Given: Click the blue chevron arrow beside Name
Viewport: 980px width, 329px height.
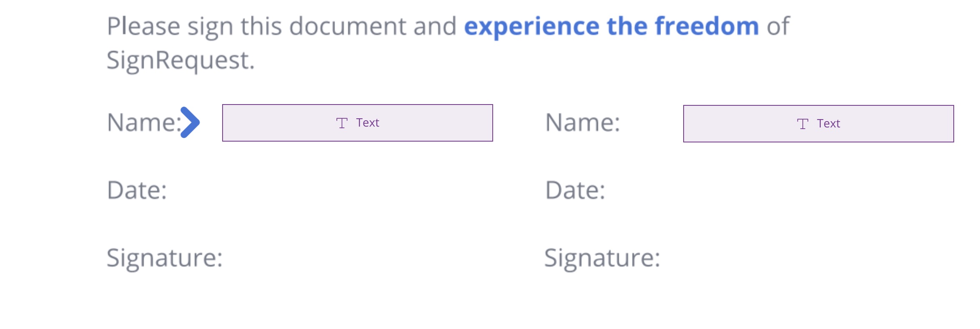Looking at the screenshot, I should tap(190, 122).
